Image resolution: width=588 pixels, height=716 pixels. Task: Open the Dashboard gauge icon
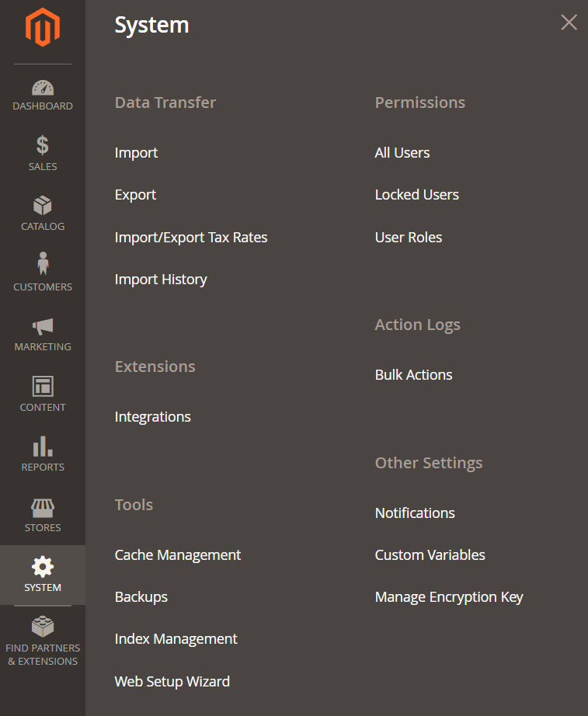(43, 88)
